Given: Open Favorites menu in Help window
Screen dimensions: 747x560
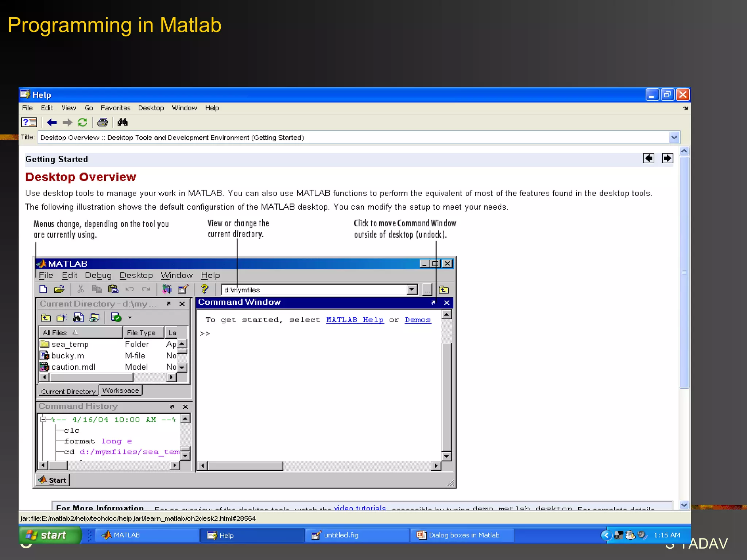Looking at the screenshot, I should [x=115, y=108].
